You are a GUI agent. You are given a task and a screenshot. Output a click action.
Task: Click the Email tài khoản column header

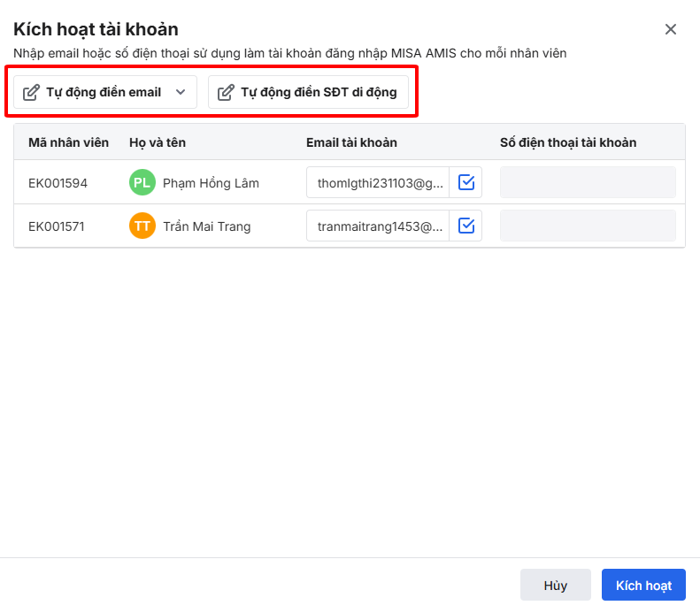coord(351,142)
